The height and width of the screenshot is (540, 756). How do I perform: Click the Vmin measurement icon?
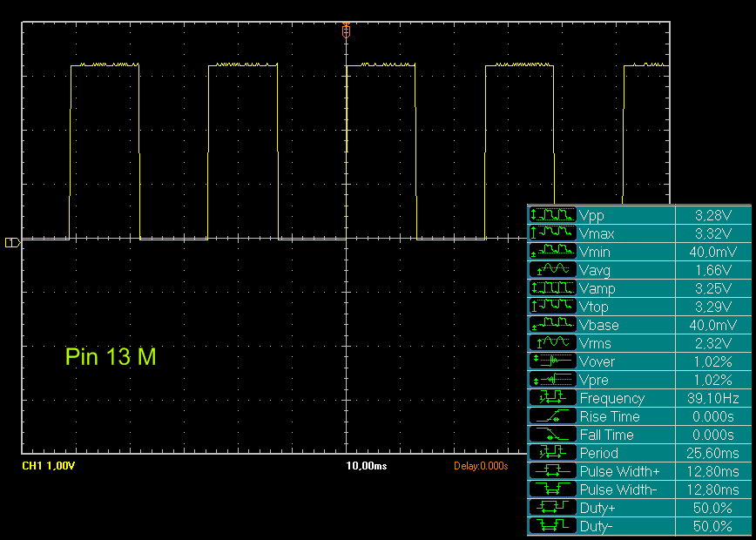[x=552, y=252]
